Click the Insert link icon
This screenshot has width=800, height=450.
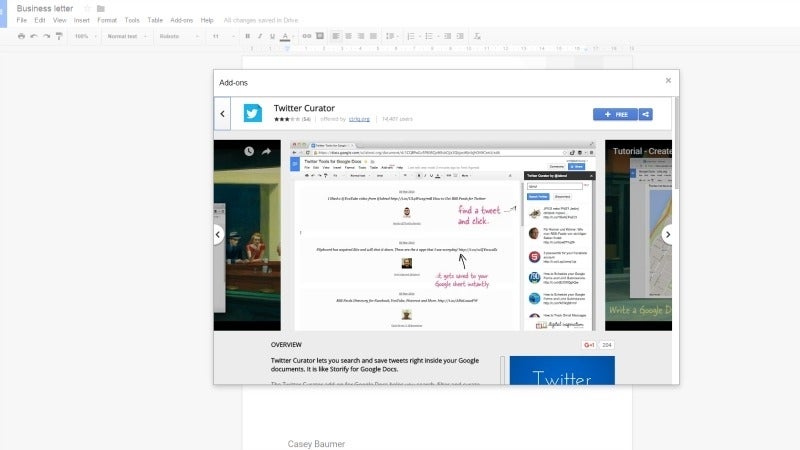coord(307,36)
